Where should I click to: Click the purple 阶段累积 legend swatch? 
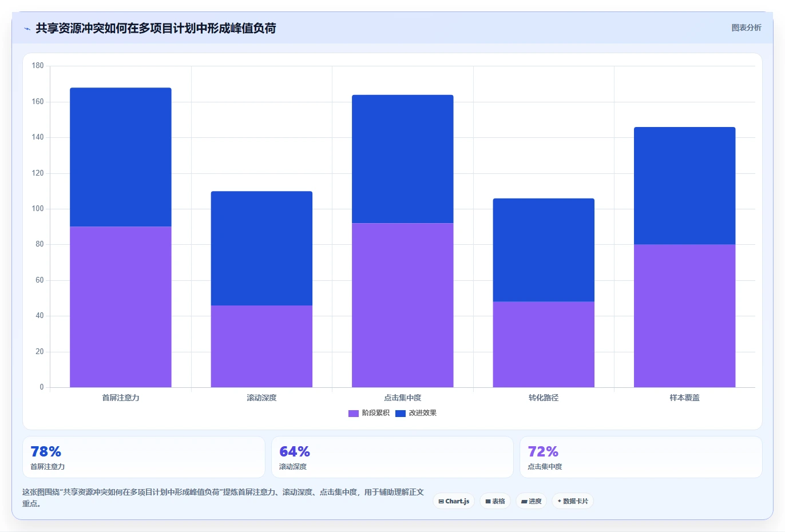[354, 413]
